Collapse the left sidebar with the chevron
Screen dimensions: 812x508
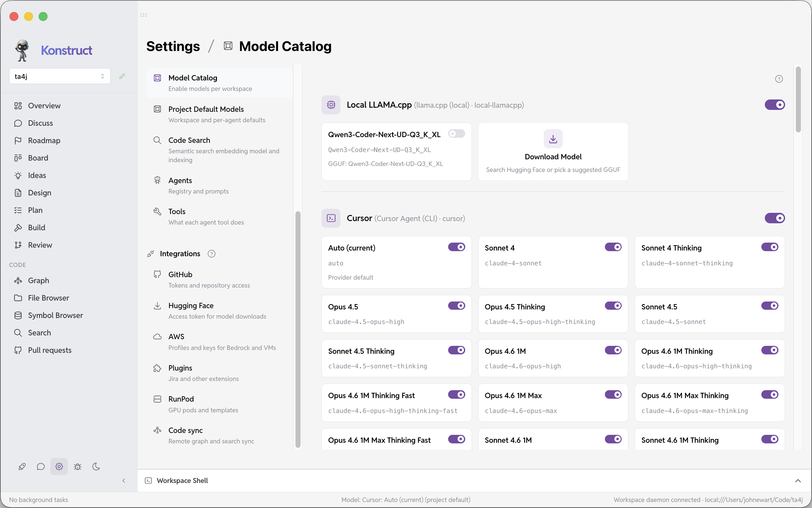pyautogui.click(x=124, y=481)
